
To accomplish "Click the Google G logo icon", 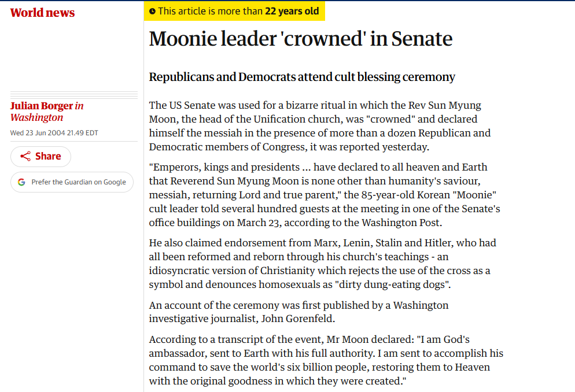I will point(21,182).
